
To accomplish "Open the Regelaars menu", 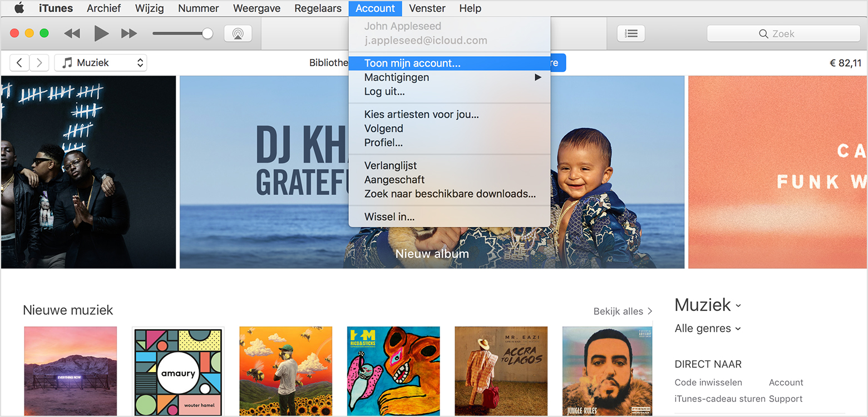I will click(318, 8).
